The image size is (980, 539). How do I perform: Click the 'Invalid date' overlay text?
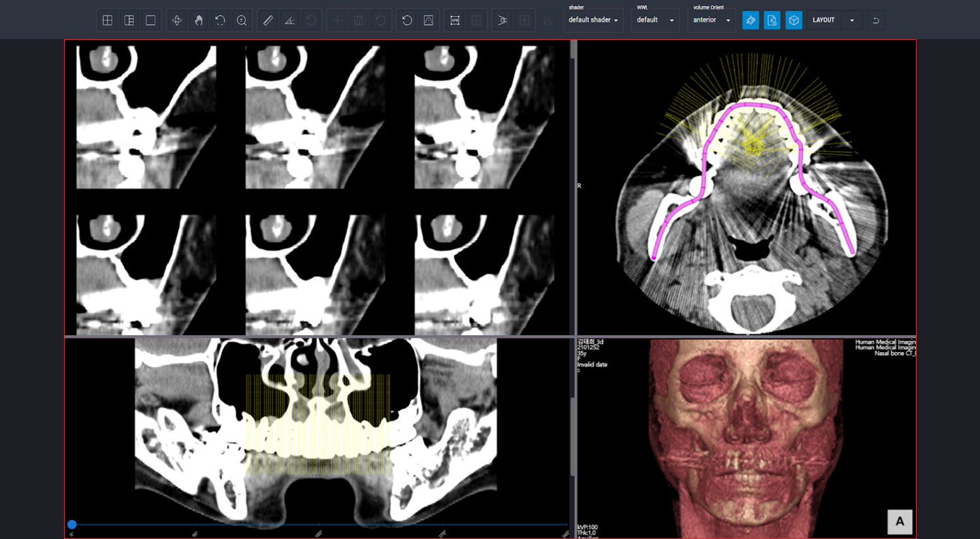593,365
